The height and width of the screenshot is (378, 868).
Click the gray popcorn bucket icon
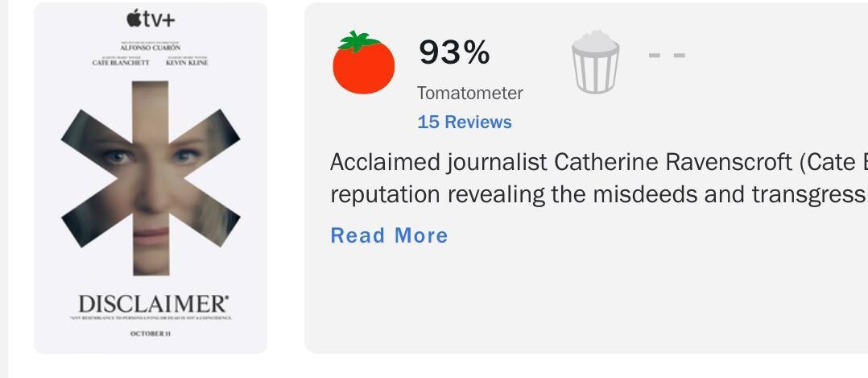point(595,62)
